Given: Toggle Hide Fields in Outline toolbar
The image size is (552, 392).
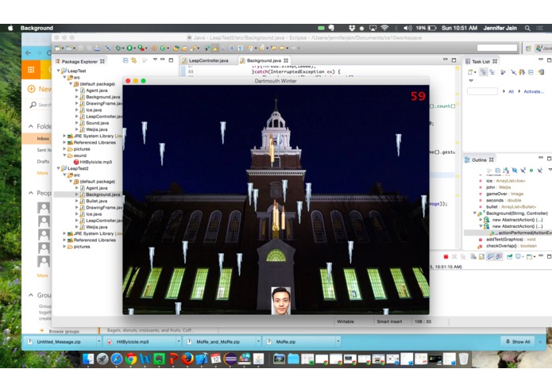Looking at the screenshot, I should coord(515,171).
